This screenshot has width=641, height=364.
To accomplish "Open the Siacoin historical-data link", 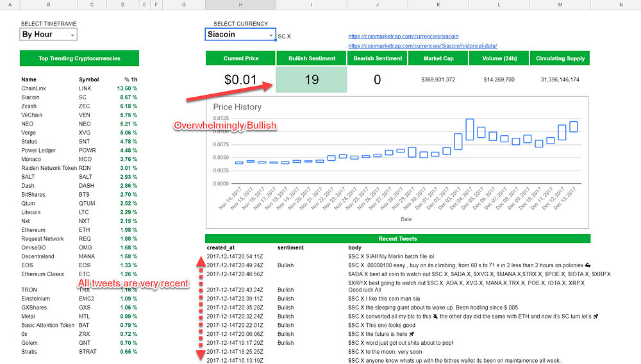I will 422,45.
